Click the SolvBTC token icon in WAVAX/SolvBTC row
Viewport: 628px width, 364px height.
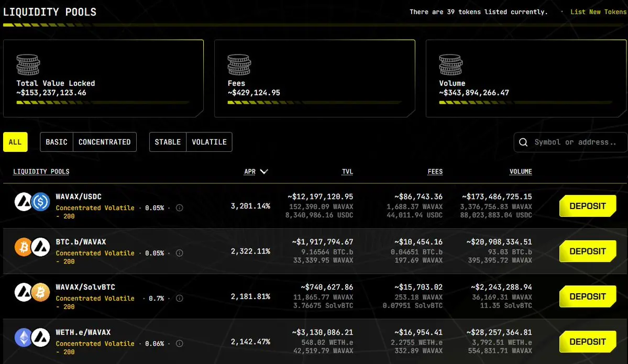[x=40, y=292]
